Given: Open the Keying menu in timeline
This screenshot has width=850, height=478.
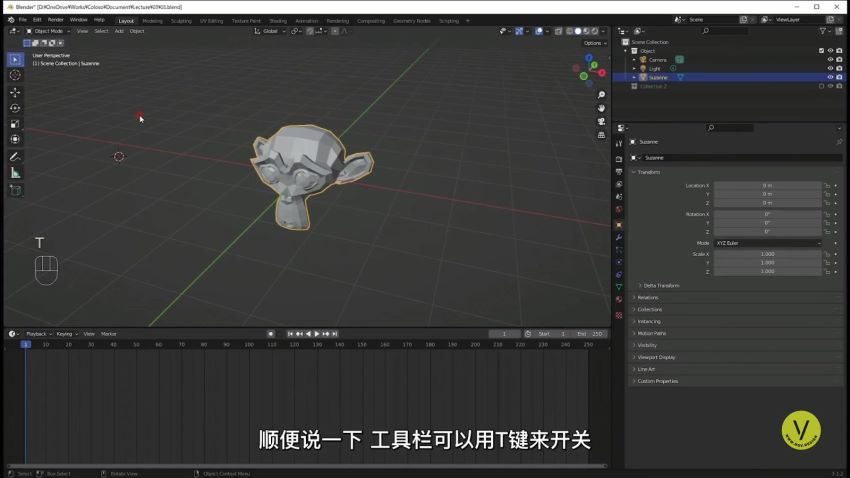Looking at the screenshot, I should (x=66, y=334).
